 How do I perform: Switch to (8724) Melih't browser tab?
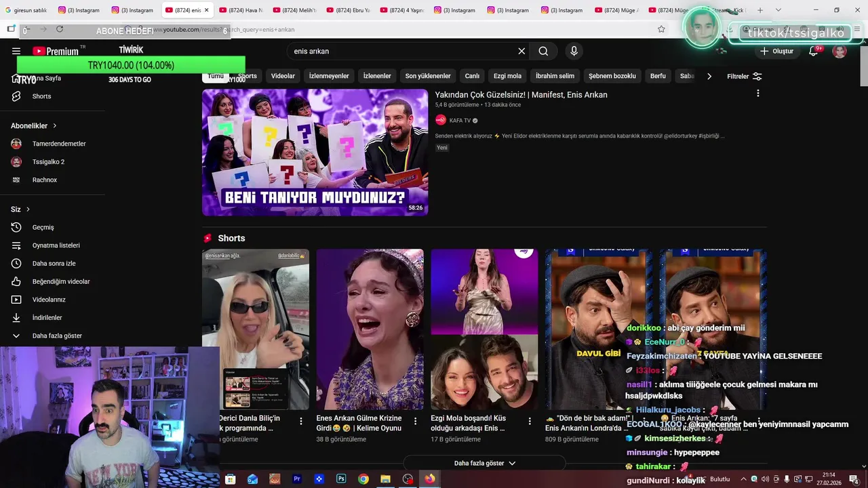point(294,10)
